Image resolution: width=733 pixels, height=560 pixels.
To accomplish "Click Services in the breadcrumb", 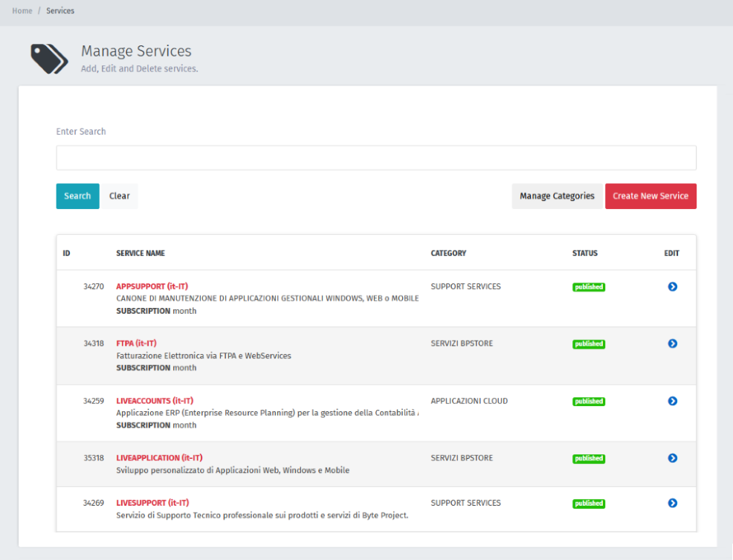I will coord(59,10).
